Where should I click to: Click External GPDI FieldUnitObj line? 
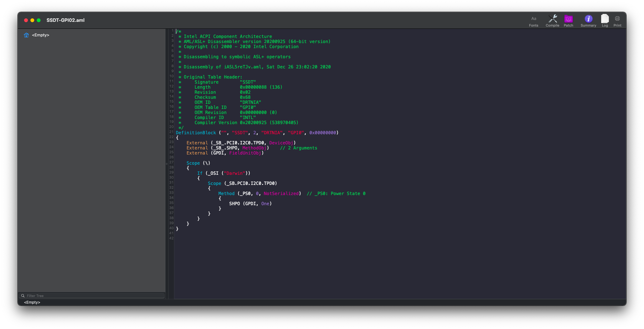tap(225, 153)
